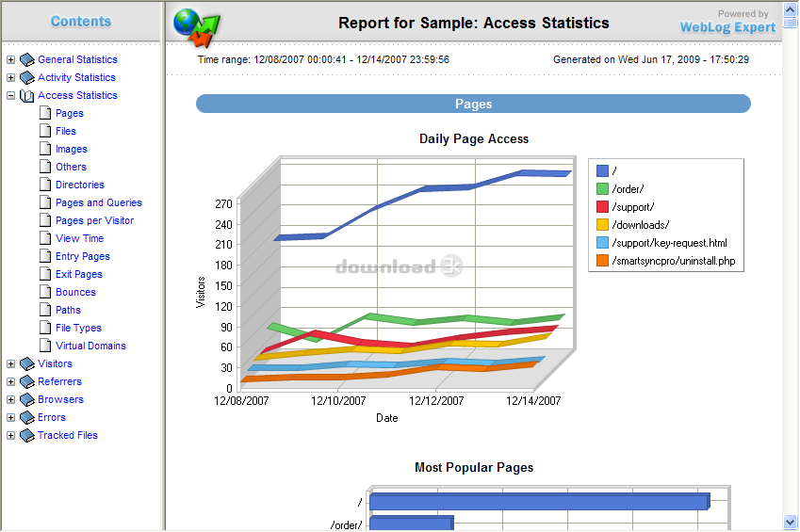800x532 pixels.
Task: Click the red /support/ legend swatch
Action: [602, 207]
